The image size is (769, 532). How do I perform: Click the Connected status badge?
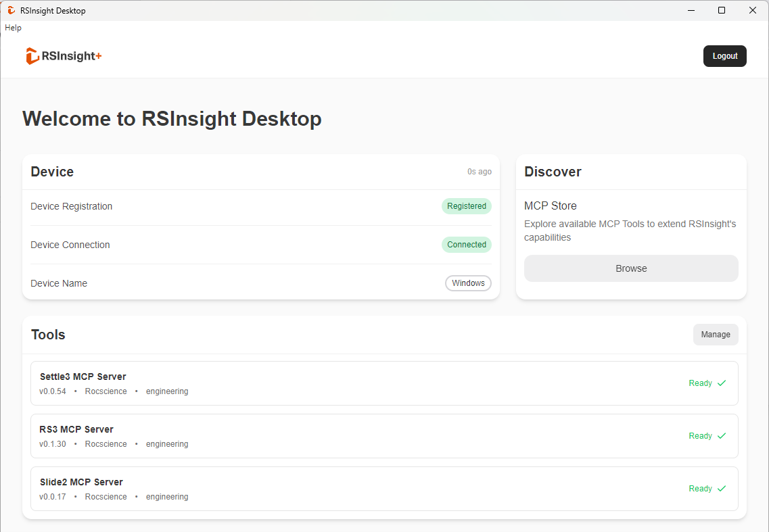467,244
